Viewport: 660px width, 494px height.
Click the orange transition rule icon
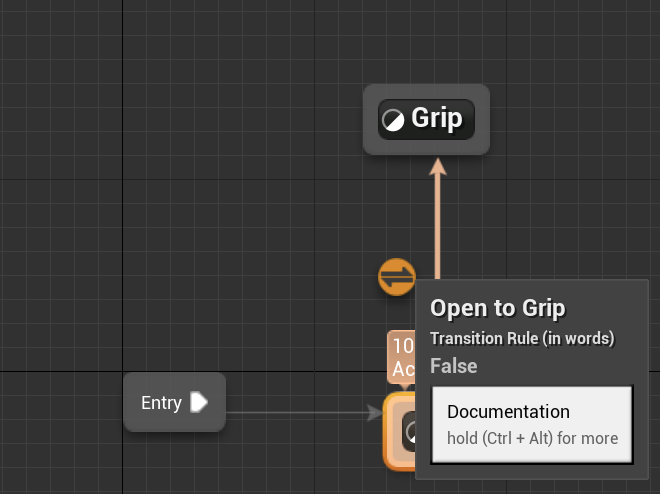point(397,276)
